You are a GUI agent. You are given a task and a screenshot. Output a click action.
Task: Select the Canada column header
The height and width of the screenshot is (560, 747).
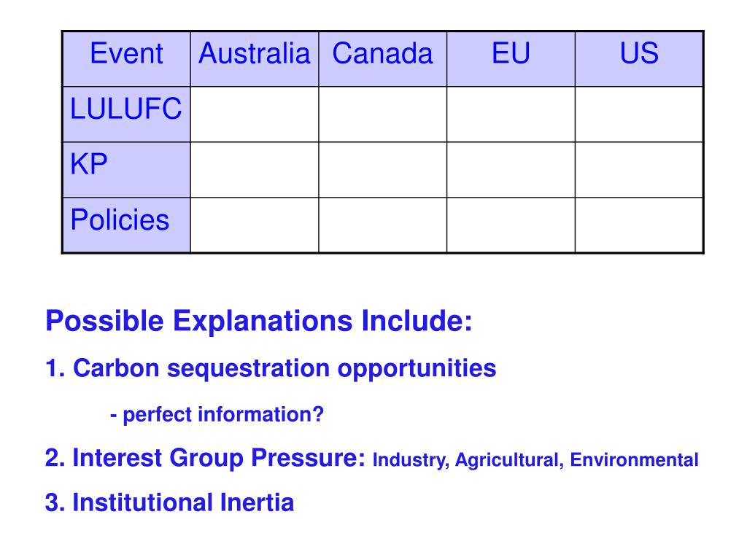pyautogui.click(x=382, y=58)
